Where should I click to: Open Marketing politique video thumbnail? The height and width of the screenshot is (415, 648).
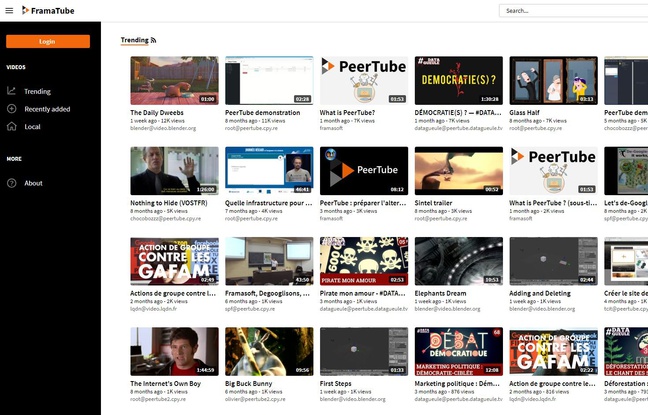[x=459, y=351]
